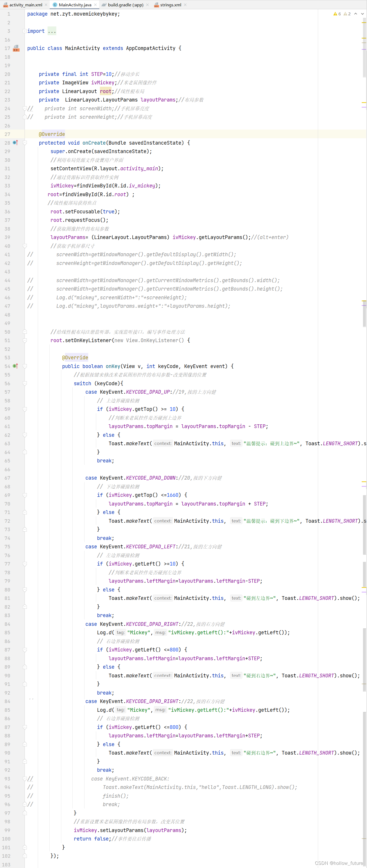Fold the if block at line 59
This screenshot has width=367, height=868.
(x=25, y=409)
